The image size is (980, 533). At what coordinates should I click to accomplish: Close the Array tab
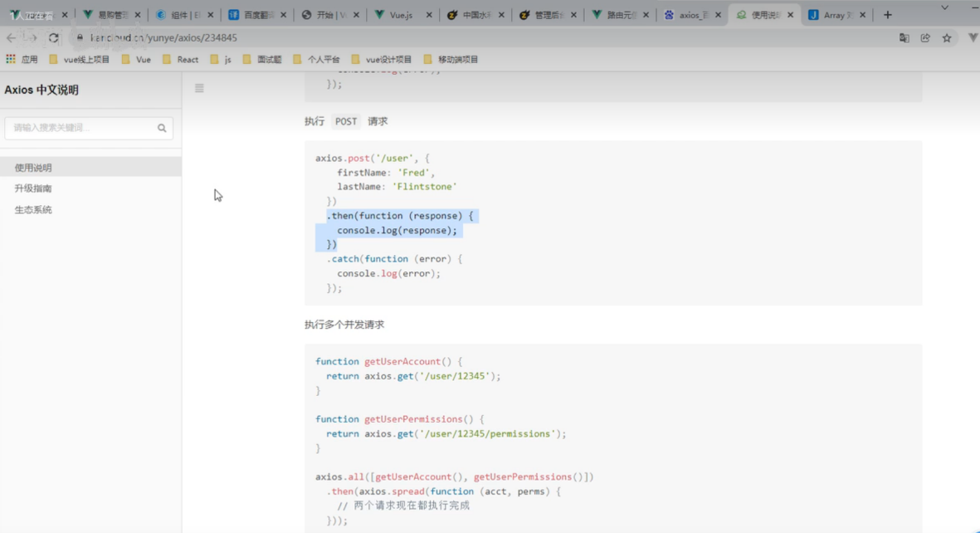point(862,15)
